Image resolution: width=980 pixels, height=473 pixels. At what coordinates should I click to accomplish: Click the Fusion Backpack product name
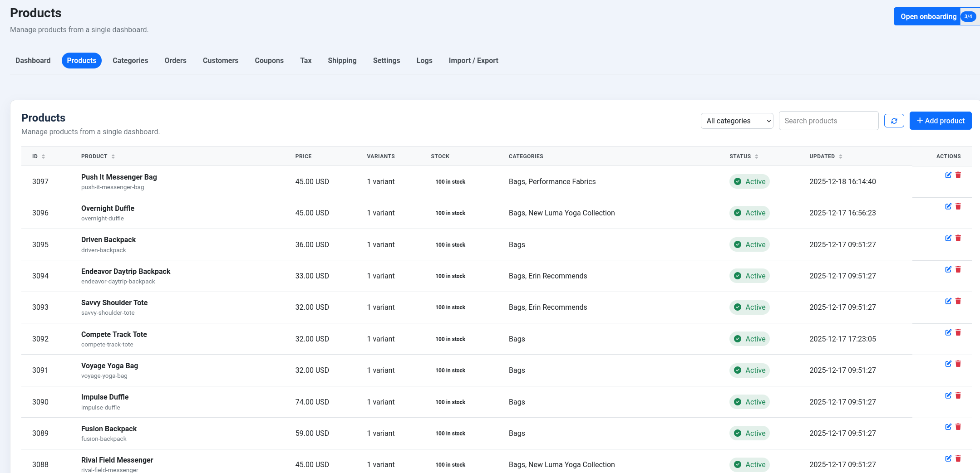[x=109, y=429]
